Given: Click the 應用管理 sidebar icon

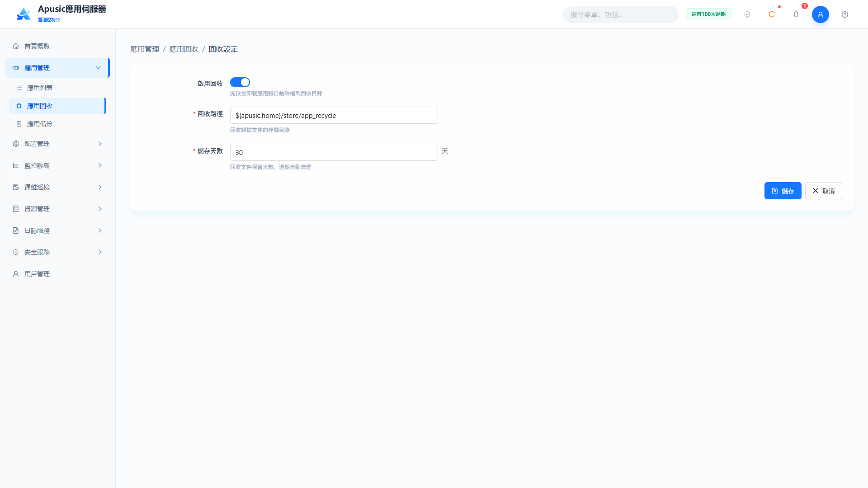Looking at the screenshot, I should [16, 68].
